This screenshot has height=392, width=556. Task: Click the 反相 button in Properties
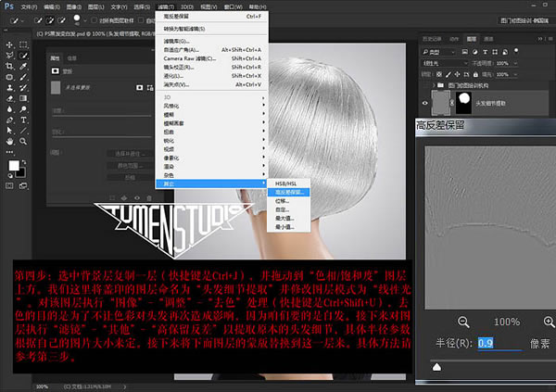click(130, 177)
